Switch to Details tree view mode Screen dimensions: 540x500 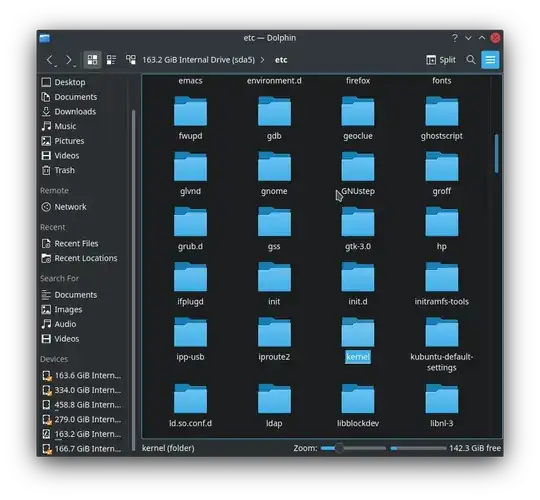coord(131,60)
